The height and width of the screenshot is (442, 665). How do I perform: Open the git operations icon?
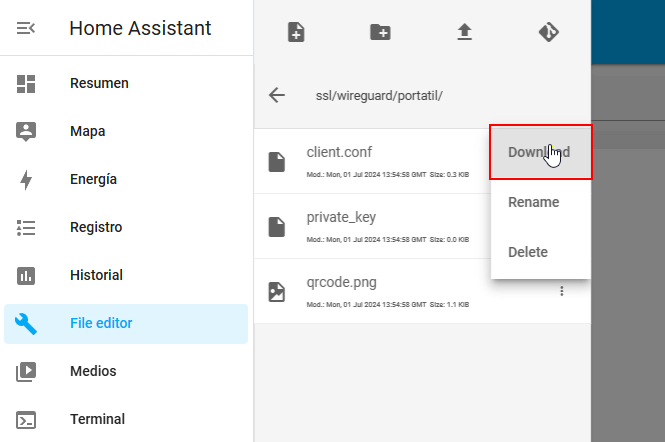pos(548,32)
